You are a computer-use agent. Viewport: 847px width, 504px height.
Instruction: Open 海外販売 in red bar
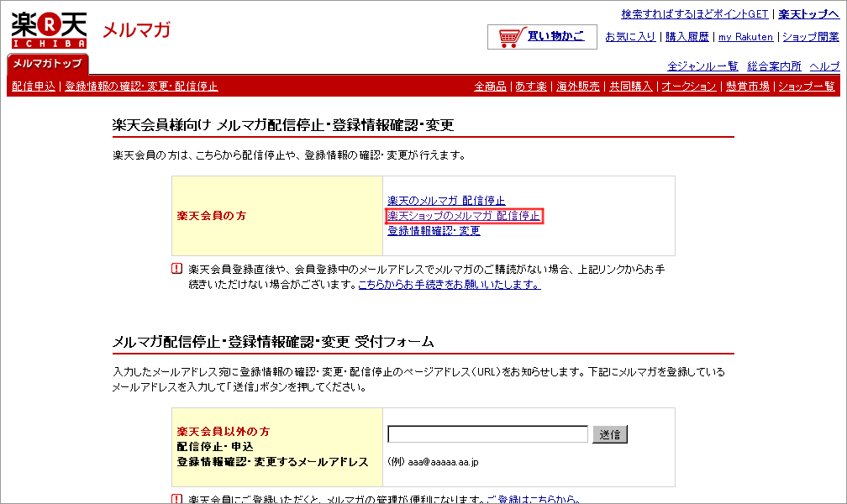point(578,86)
